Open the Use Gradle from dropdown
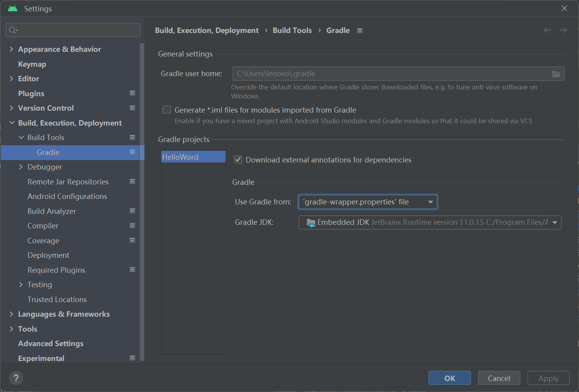The height and width of the screenshot is (392, 579). pos(368,202)
